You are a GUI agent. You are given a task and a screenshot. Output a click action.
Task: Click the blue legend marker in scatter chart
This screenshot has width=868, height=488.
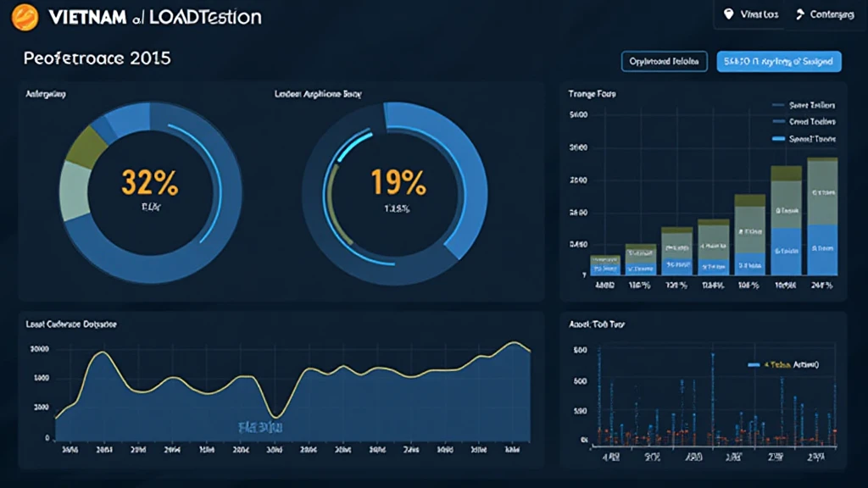coord(754,364)
